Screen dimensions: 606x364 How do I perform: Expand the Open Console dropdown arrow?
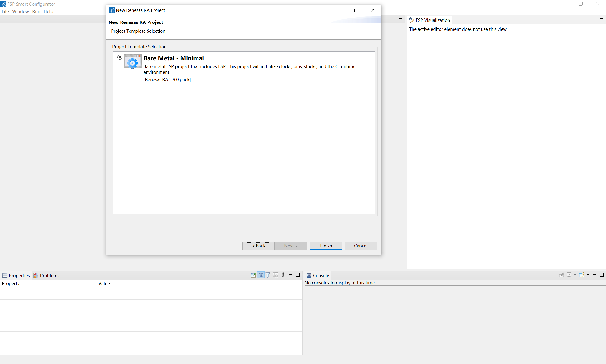point(588,275)
